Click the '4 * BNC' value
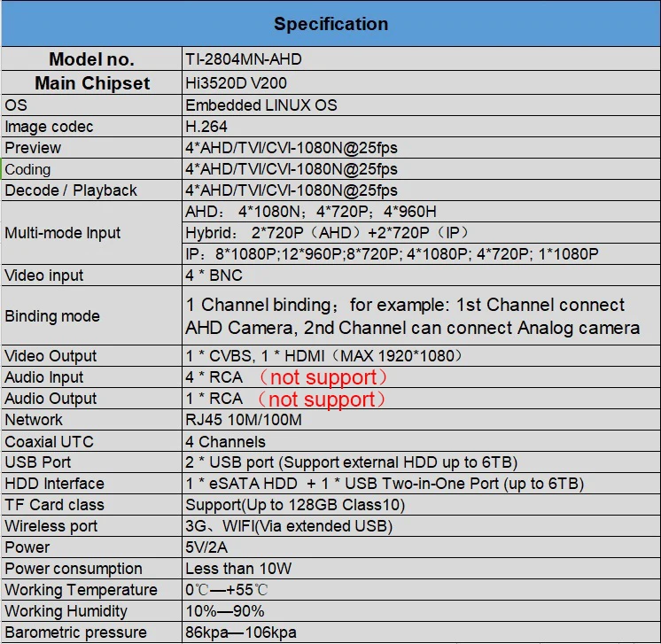 214,275
